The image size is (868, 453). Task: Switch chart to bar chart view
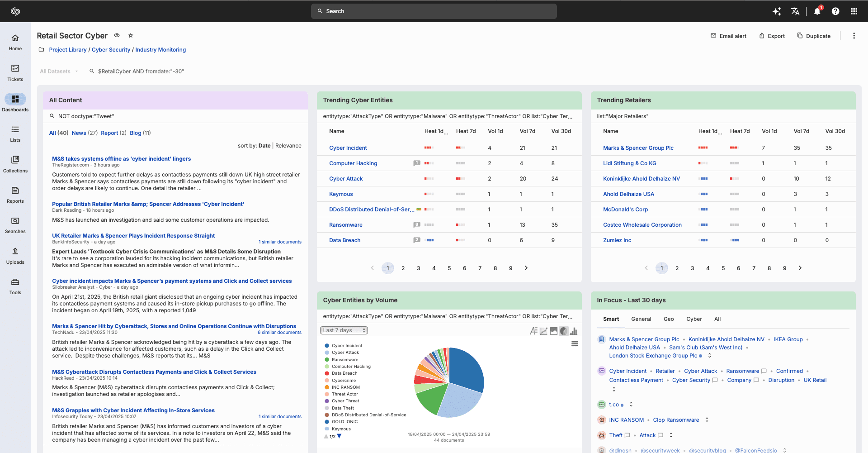pyautogui.click(x=574, y=331)
